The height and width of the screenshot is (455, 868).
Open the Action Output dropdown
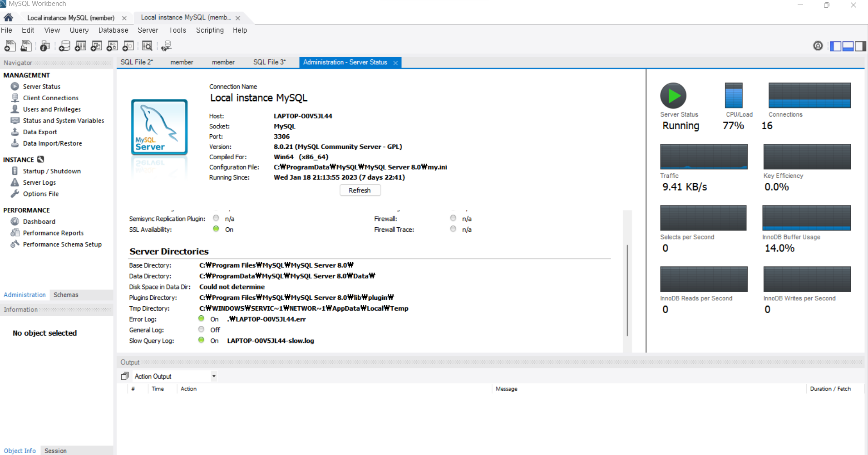(x=214, y=376)
